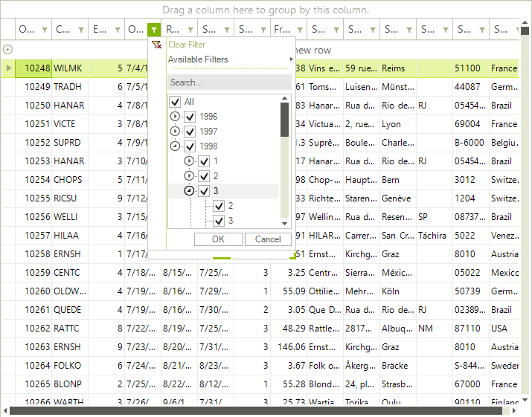The image size is (532, 417).
Task: Click the filter Search field
Action: pyautogui.click(x=230, y=83)
